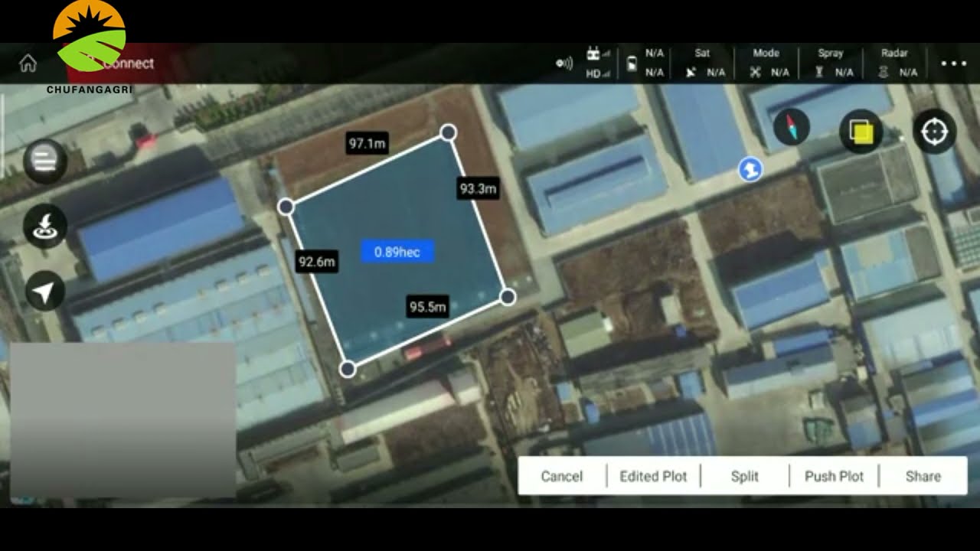
Task: Open Sat satellite status
Action: (x=704, y=63)
